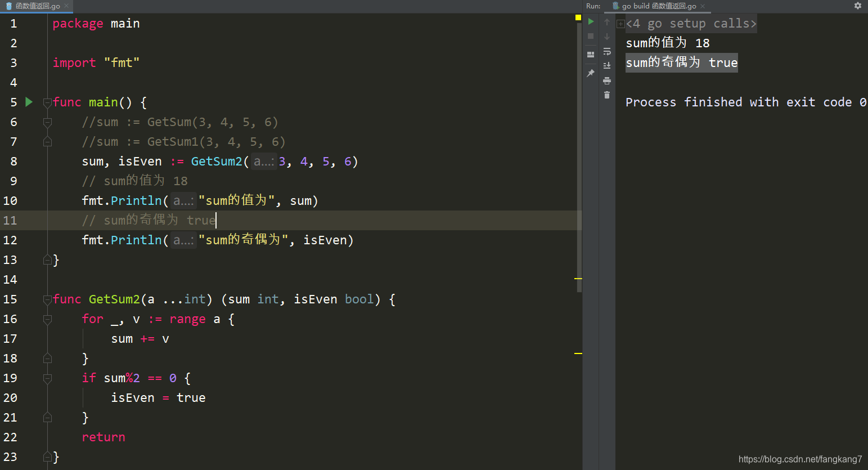Viewport: 868px width, 470px height.
Task: Click the parameter hint on line 12 Println
Action: click(183, 240)
